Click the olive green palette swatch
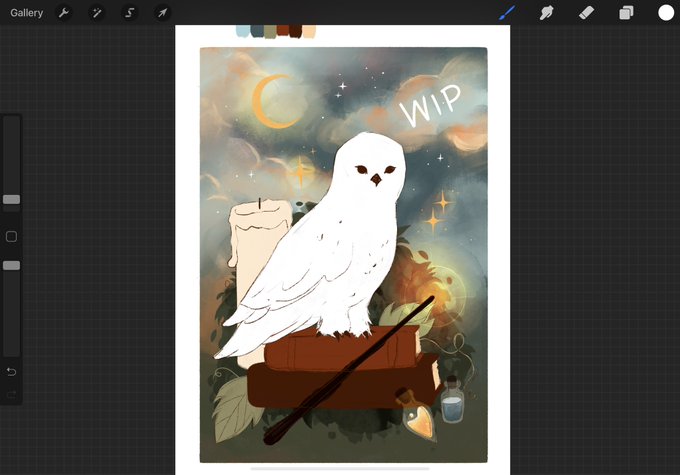Viewport: 680px width, 475px height. click(x=270, y=32)
